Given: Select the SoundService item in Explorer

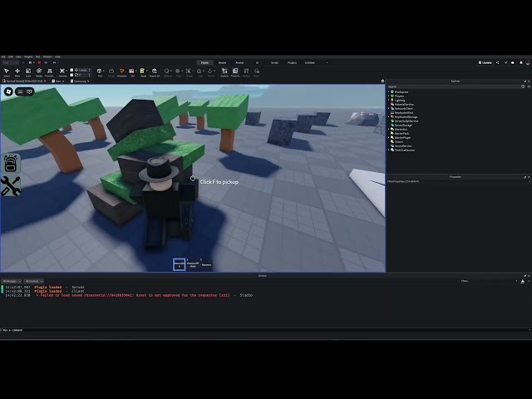Looking at the screenshot, I should point(401,146).
